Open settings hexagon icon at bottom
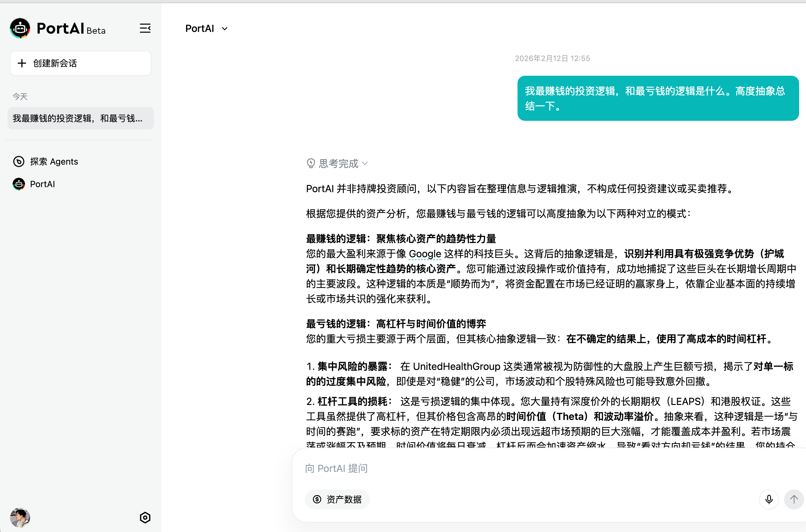 pos(145,517)
